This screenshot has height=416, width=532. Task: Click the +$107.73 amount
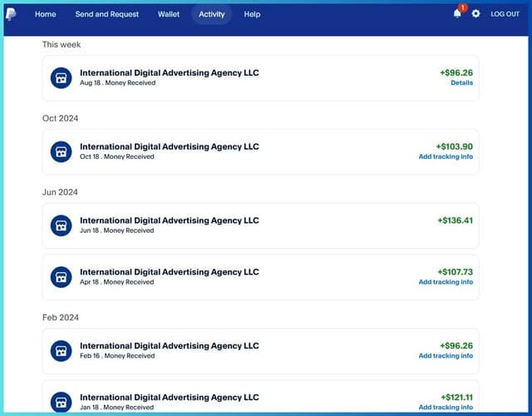(455, 272)
